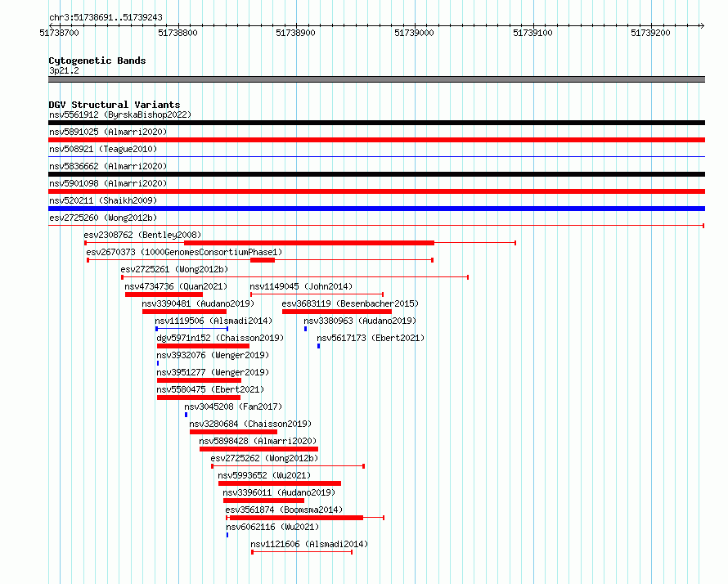The width and height of the screenshot is (728, 584).
Task: Select nsv3380963 (Audano2019) label
Action: [x=360, y=321]
